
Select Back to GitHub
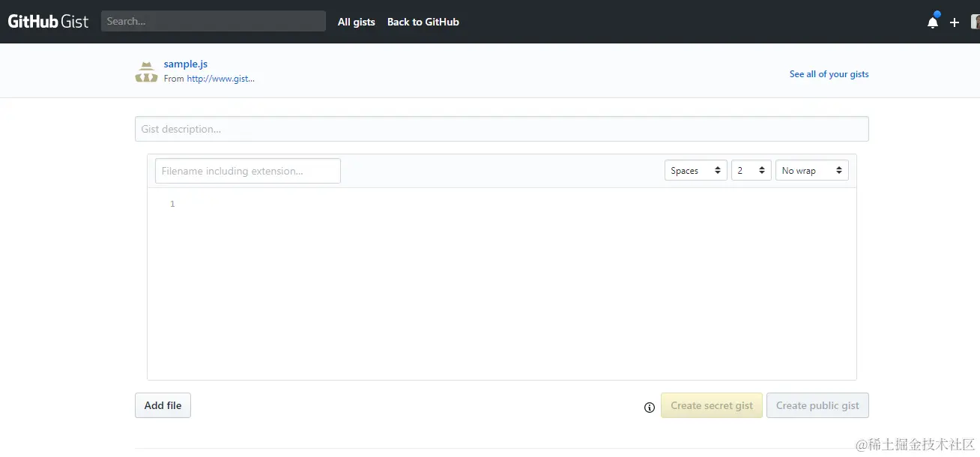point(423,22)
